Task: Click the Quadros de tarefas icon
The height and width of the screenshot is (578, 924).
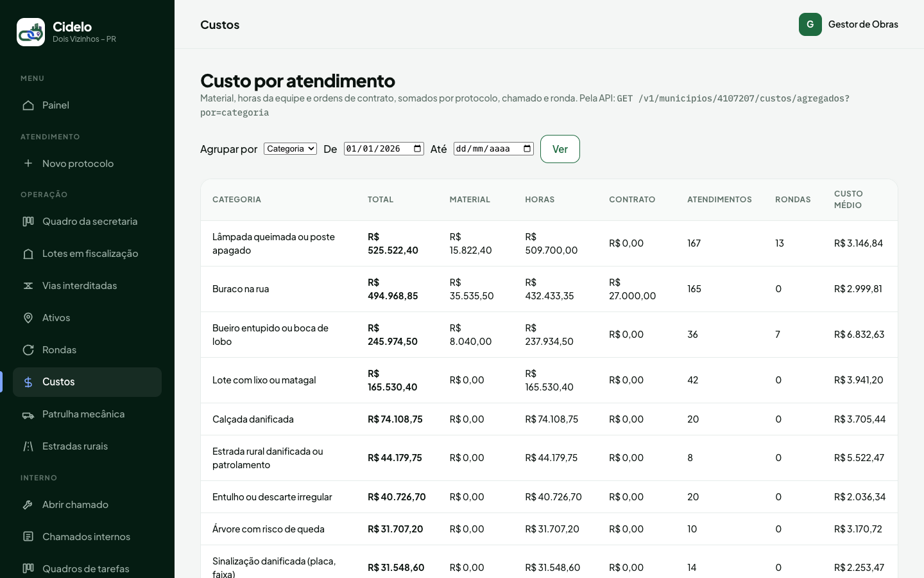Action: coord(28,568)
